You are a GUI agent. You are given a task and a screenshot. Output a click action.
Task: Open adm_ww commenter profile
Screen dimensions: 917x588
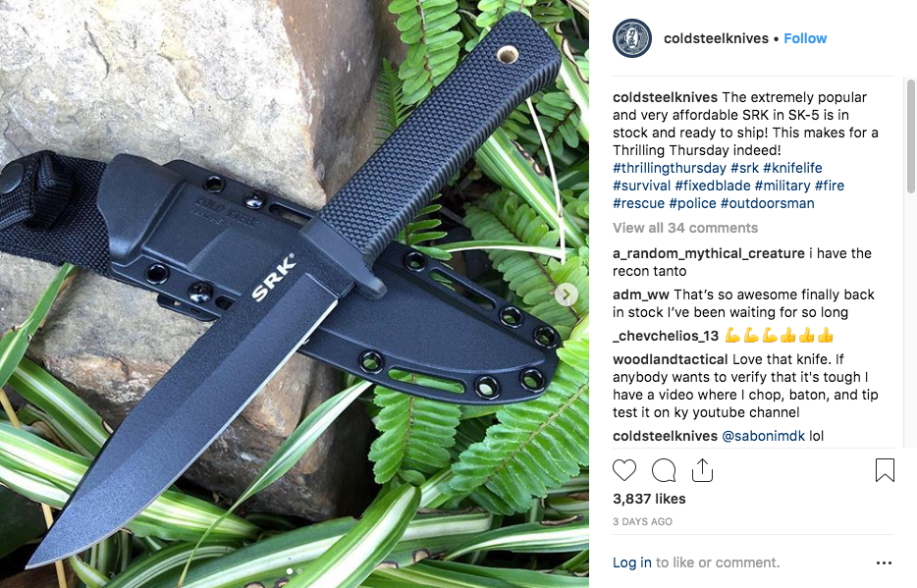(x=640, y=294)
